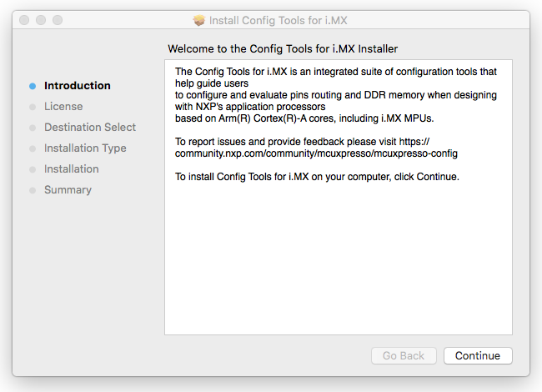Click the minimize window button

tap(41, 20)
